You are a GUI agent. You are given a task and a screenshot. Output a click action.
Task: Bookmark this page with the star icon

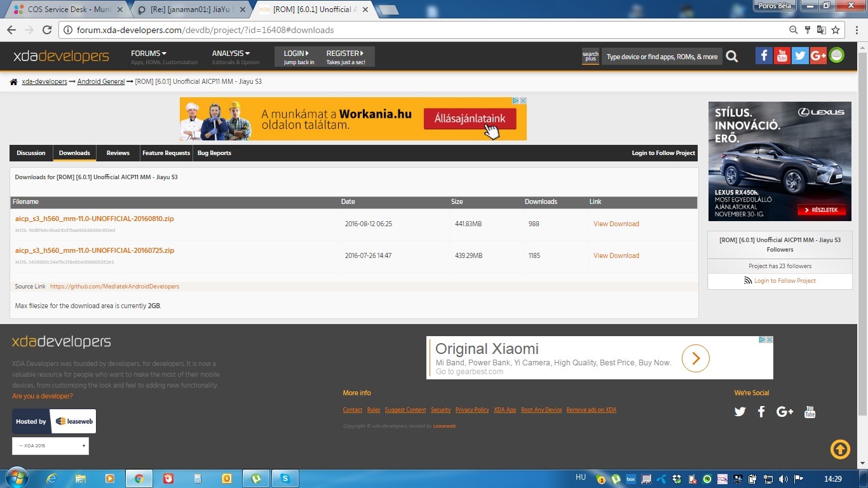pos(836,30)
